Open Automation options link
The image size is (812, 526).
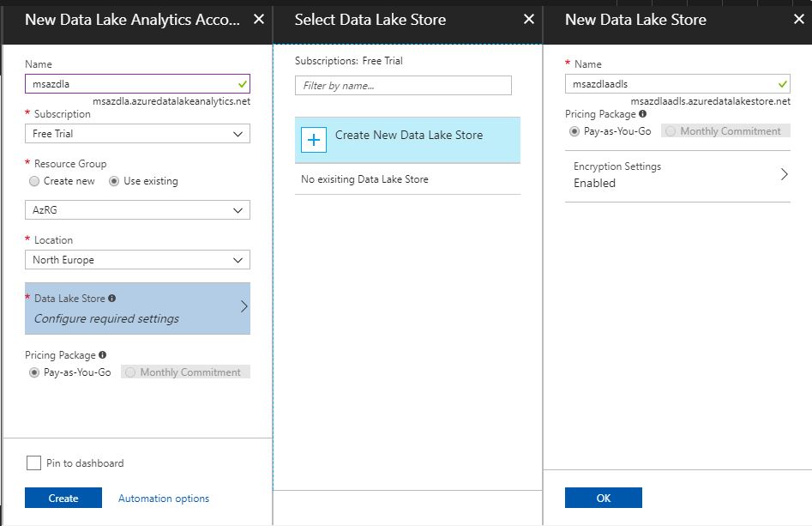tap(163, 498)
